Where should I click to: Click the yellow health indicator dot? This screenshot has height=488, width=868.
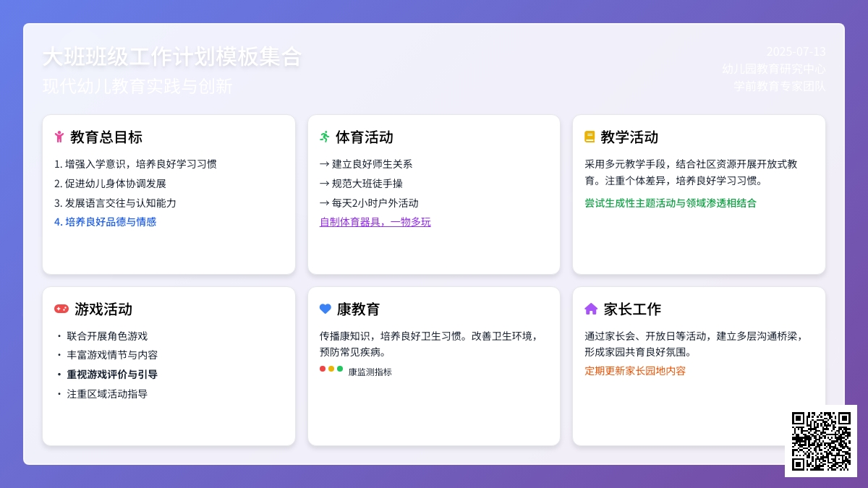pos(331,369)
